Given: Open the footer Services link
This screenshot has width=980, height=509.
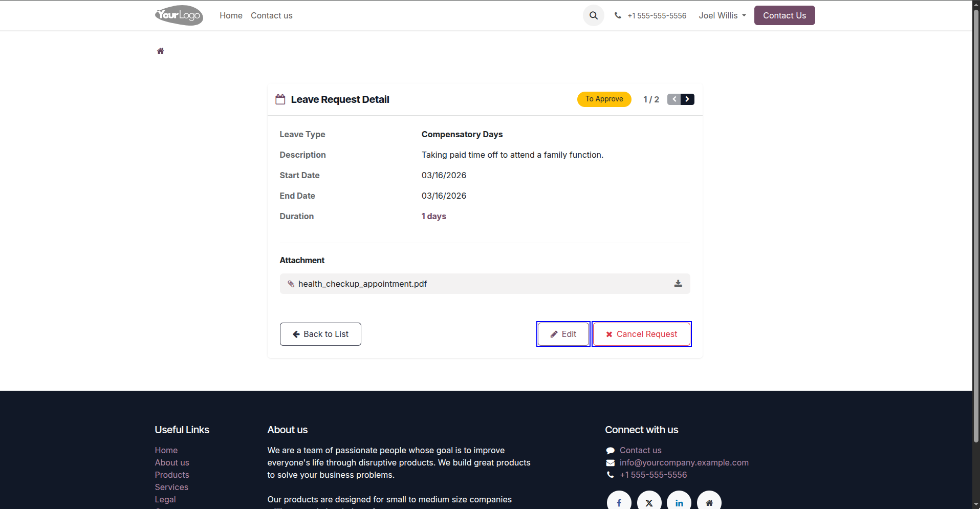Looking at the screenshot, I should 171,487.
